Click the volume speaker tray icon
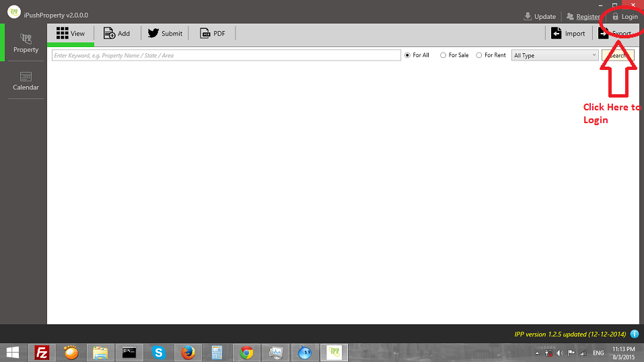 pyautogui.click(x=560, y=353)
